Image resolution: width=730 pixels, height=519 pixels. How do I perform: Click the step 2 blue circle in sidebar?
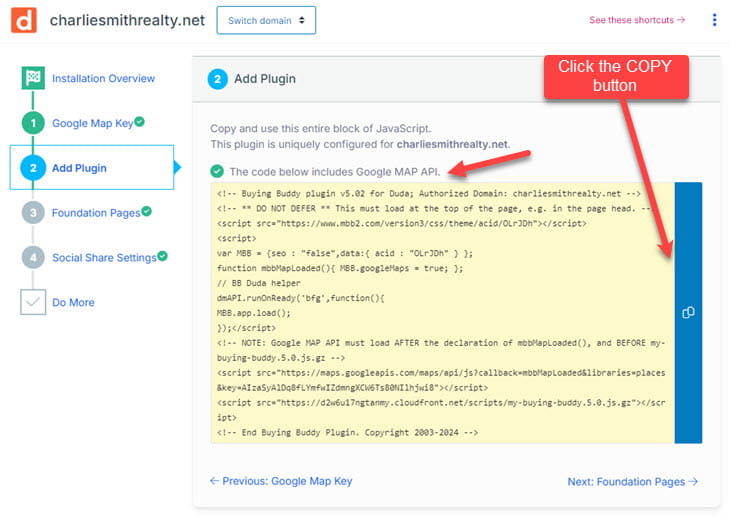[x=33, y=168]
